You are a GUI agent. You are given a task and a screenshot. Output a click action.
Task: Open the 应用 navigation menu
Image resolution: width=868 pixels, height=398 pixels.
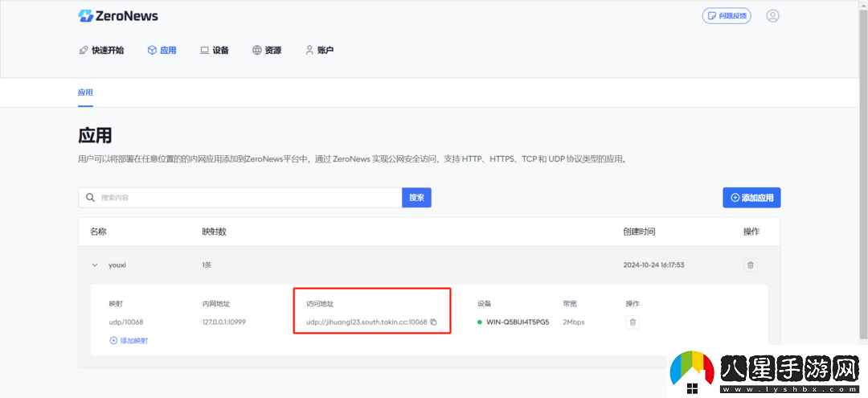pos(162,50)
